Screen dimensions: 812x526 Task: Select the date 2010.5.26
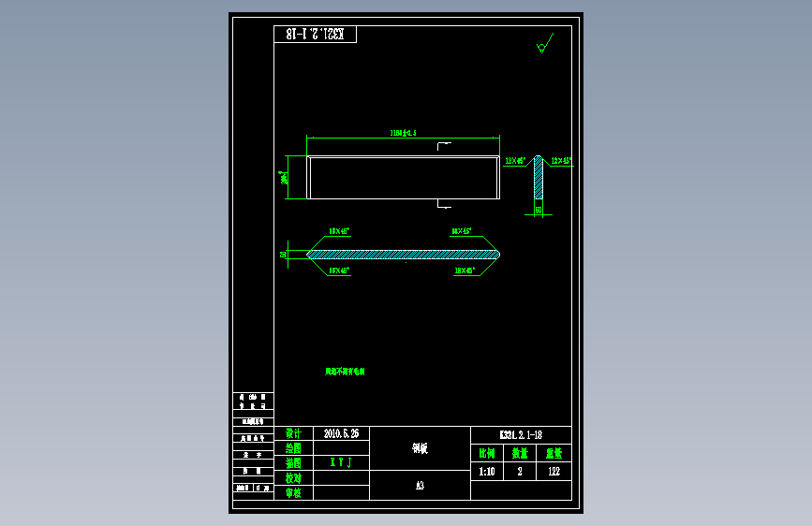coord(341,433)
